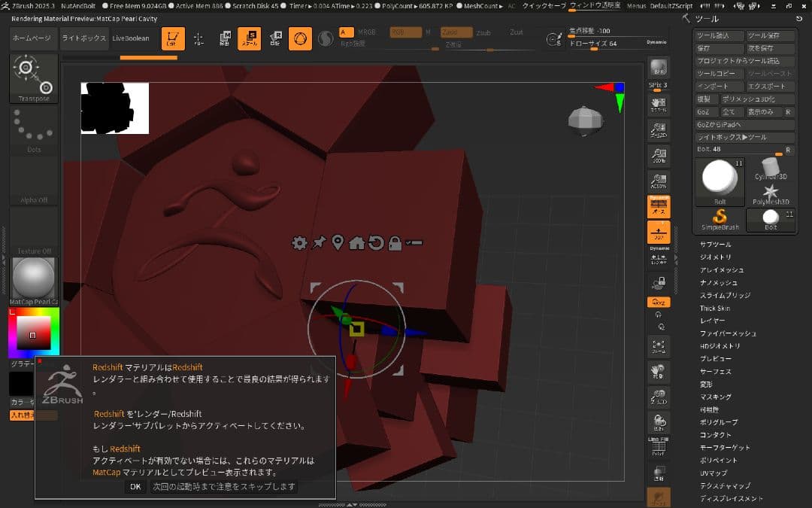Toggle LiveBoolean mode off
Screen dimensions: 812x508
(130, 38)
